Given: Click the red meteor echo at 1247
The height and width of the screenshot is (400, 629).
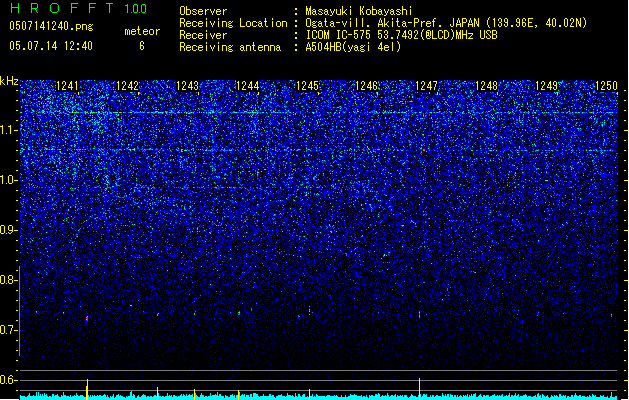Looking at the screenshot, I should pos(420,315).
